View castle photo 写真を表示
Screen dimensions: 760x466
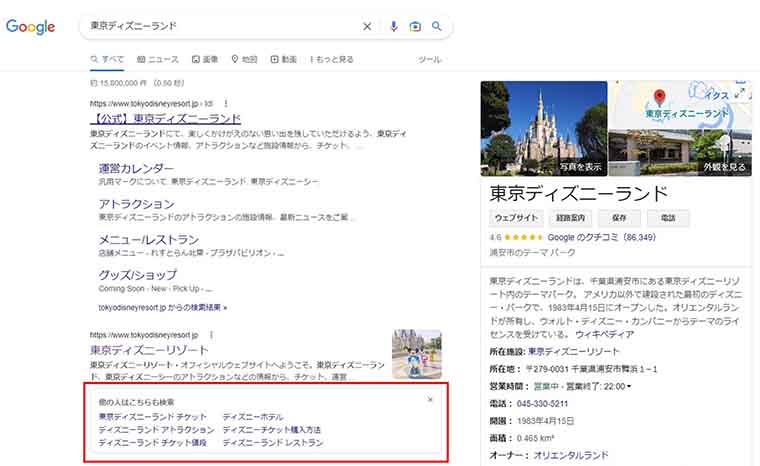(x=544, y=129)
